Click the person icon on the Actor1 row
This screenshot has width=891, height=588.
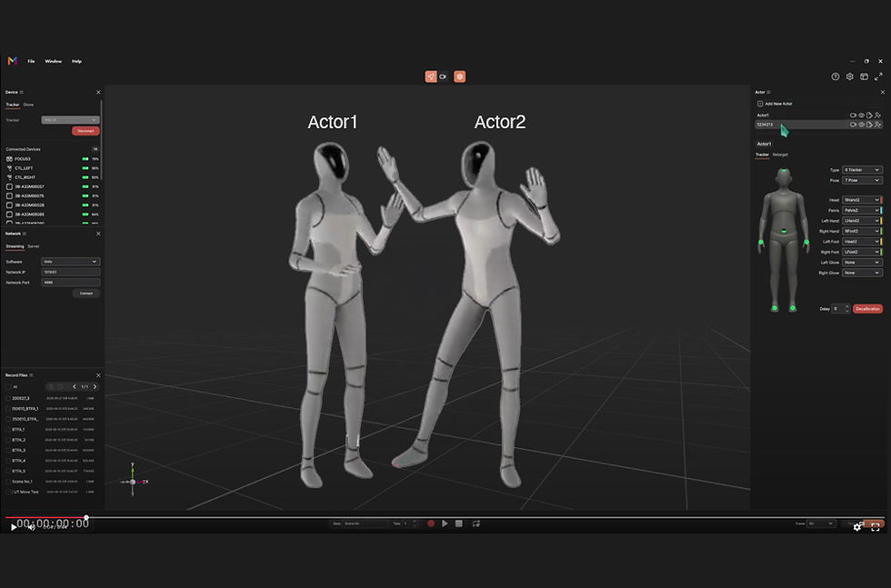point(878,115)
